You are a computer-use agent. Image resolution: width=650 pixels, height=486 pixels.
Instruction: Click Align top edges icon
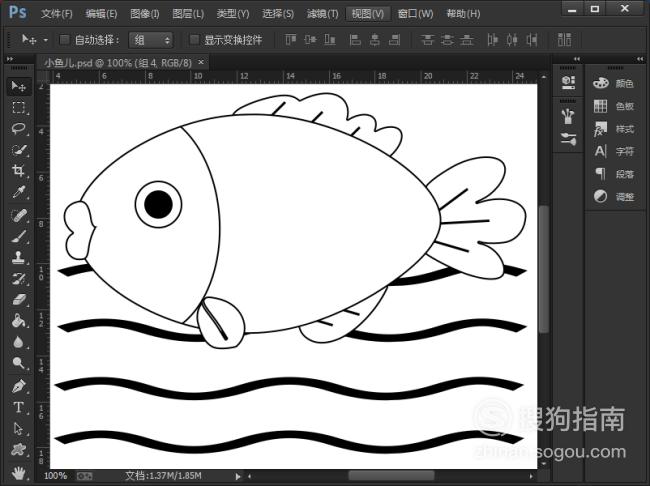291,40
